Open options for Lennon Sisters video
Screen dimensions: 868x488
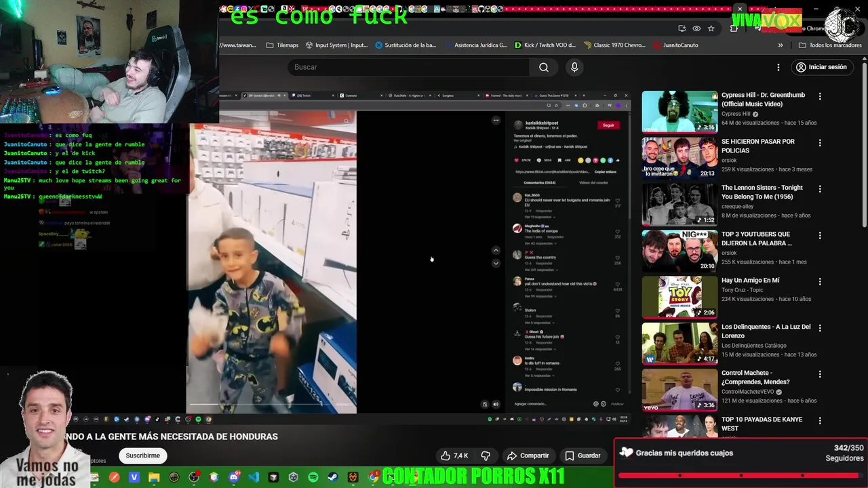(820, 189)
